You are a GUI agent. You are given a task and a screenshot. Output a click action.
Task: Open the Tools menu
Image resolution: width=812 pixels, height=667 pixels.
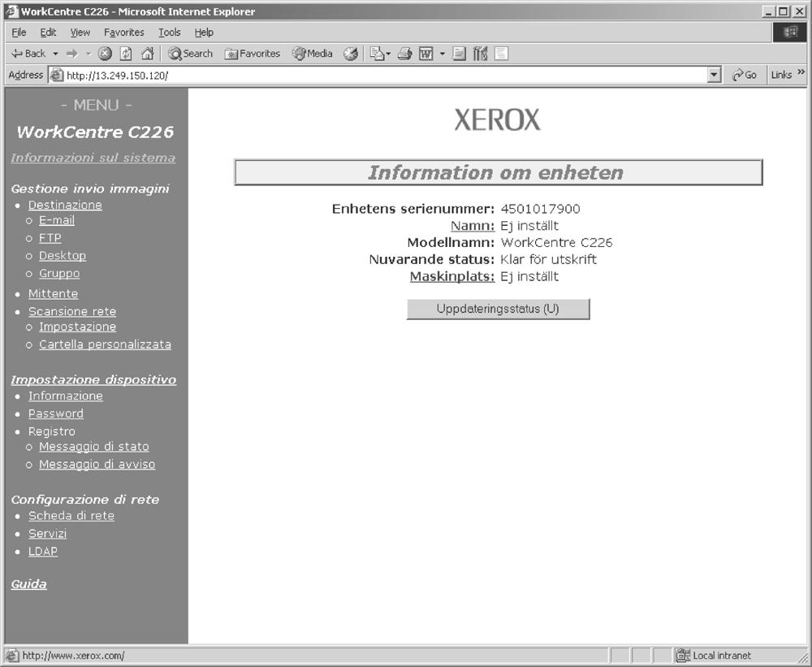[x=170, y=32]
